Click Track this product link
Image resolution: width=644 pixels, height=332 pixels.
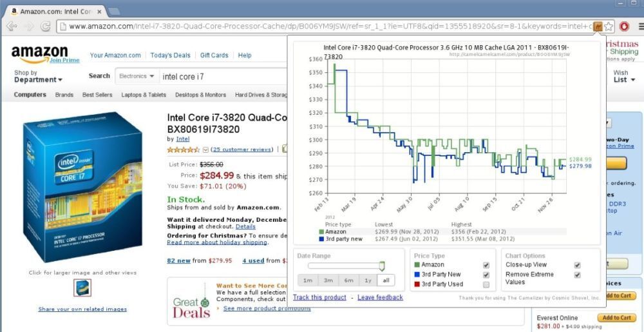pos(319,297)
